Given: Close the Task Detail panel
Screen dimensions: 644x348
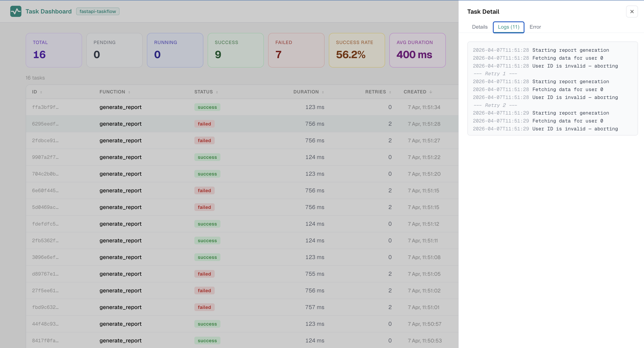Looking at the screenshot, I should [x=632, y=12].
